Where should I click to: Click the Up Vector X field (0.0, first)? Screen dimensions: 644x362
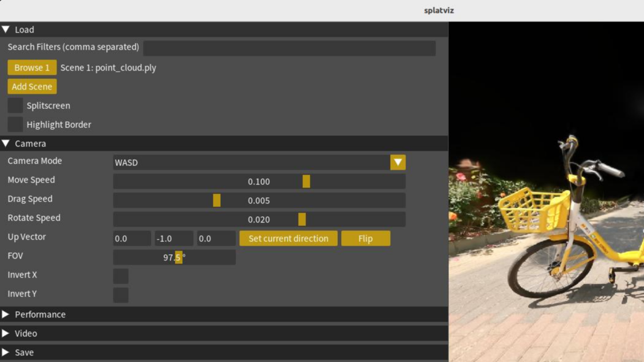[132, 238]
